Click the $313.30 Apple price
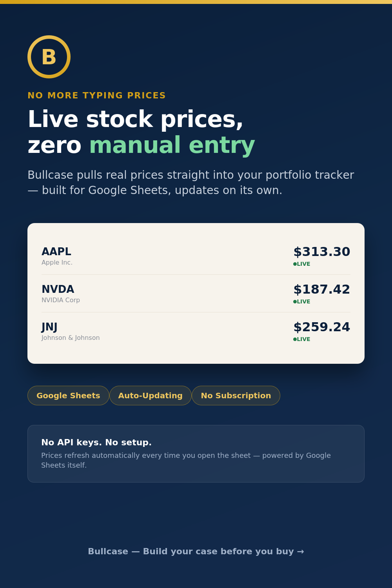The height and width of the screenshot is (588, 392). pyautogui.click(x=322, y=252)
